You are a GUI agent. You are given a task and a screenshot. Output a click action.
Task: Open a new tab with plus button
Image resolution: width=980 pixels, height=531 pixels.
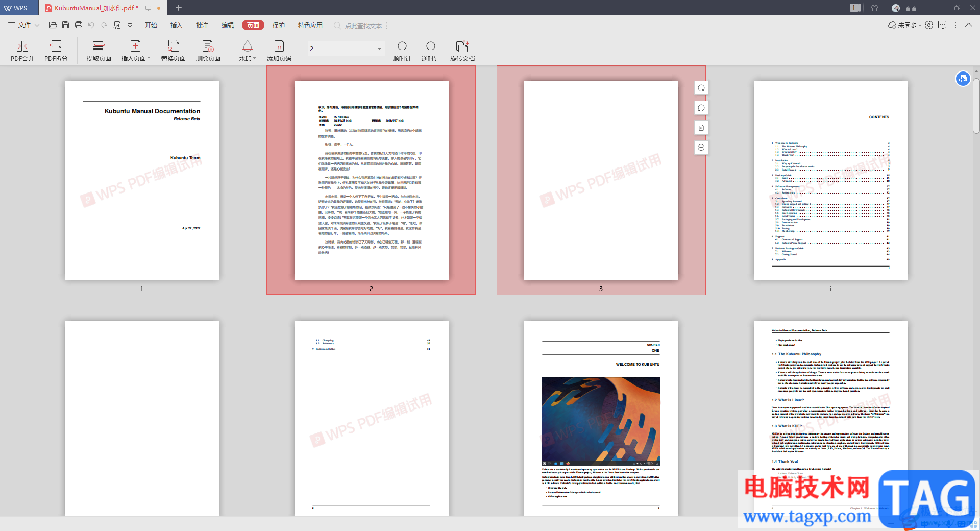pos(179,8)
